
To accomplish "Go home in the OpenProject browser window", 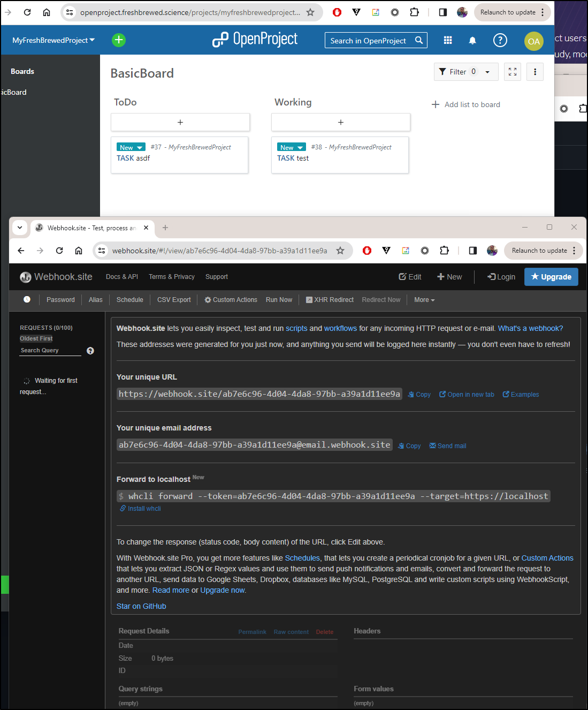I will click(x=47, y=12).
